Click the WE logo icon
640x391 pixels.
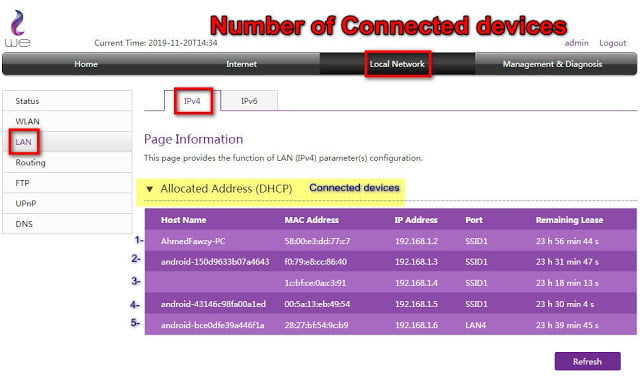[18, 29]
